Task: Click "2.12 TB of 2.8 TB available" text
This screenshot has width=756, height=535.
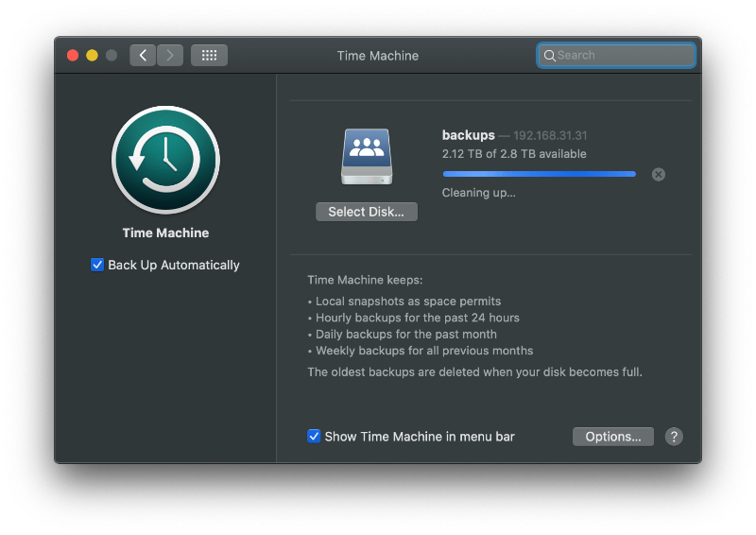Action: click(x=514, y=154)
